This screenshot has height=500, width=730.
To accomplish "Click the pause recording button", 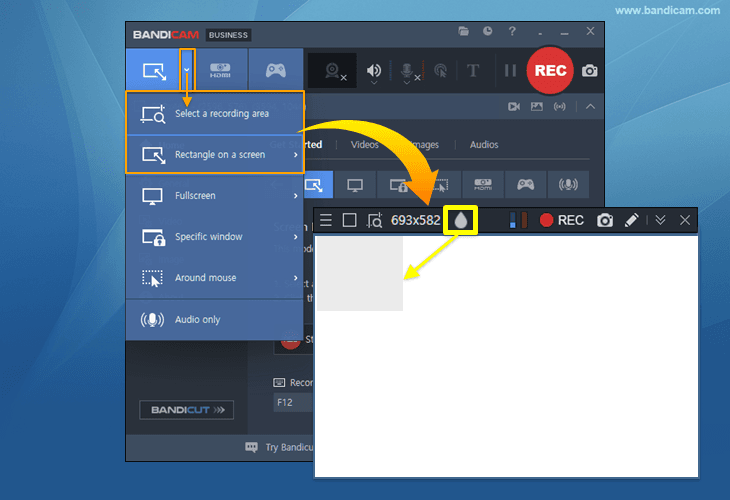I will pos(510,71).
